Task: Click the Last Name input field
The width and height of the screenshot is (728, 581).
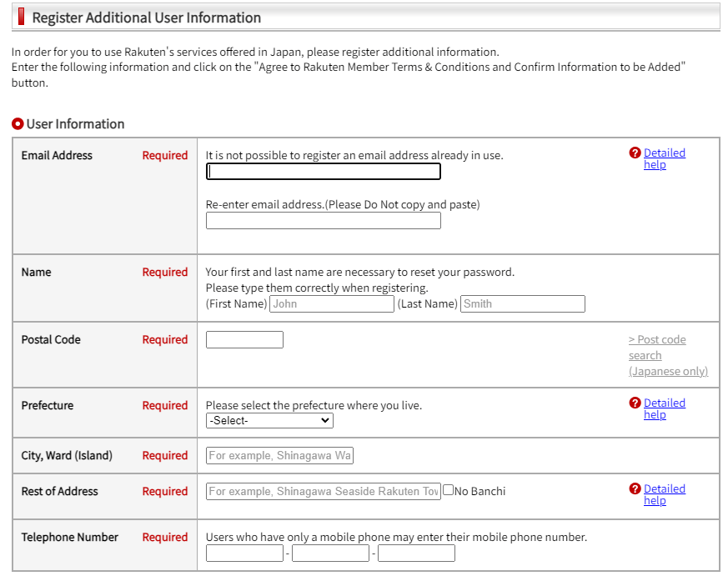Action: 522,304
